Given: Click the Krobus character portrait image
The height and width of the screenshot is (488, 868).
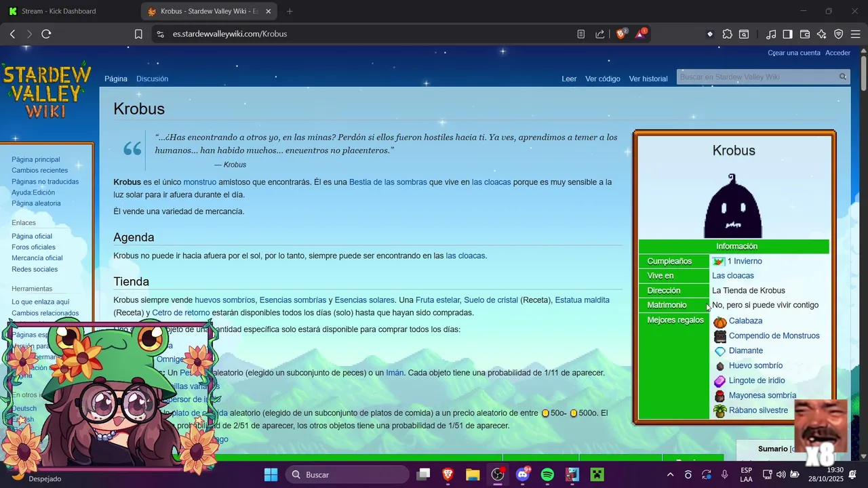Looking at the screenshot, I should coord(733,205).
